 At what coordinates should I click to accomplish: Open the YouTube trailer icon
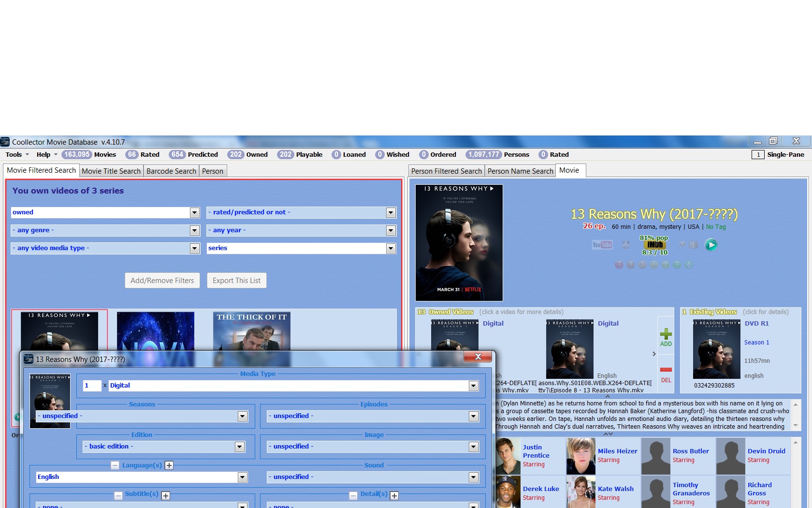[602, 245]
